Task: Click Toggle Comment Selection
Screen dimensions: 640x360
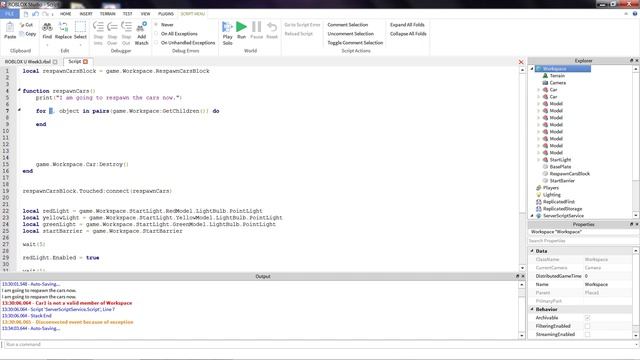Action: point(355,43)
